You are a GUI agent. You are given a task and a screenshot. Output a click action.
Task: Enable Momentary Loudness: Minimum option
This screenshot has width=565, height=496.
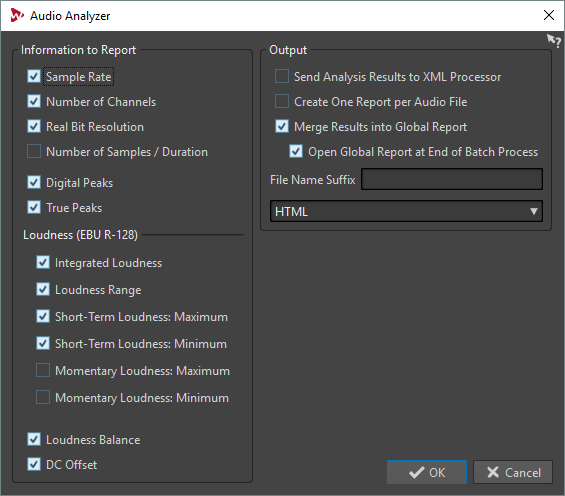pyautogui.click(x=43, y=397)
